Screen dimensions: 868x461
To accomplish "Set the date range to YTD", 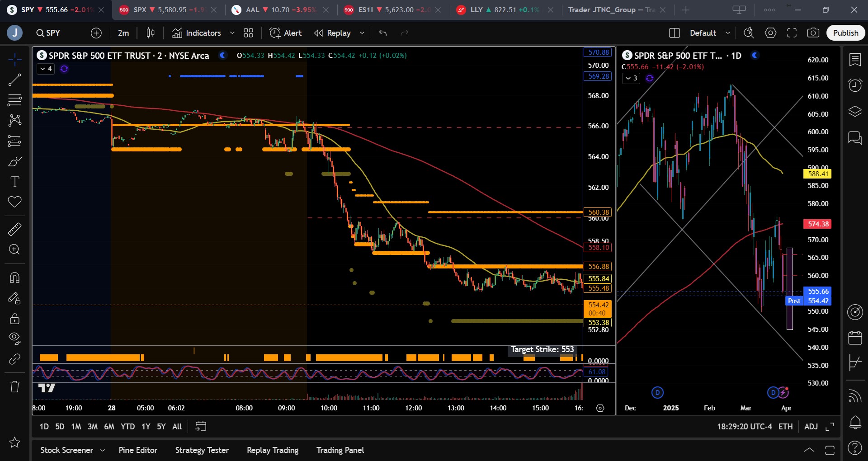I will point(128,427).
